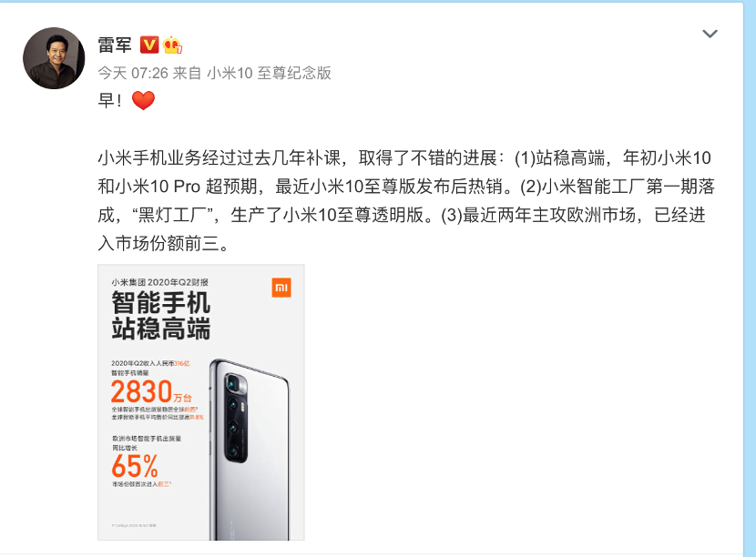The height and width of the screenshot is (557, 756).
Task: Click the 2830万台 sales figure
Action: (x=151, y=391)
